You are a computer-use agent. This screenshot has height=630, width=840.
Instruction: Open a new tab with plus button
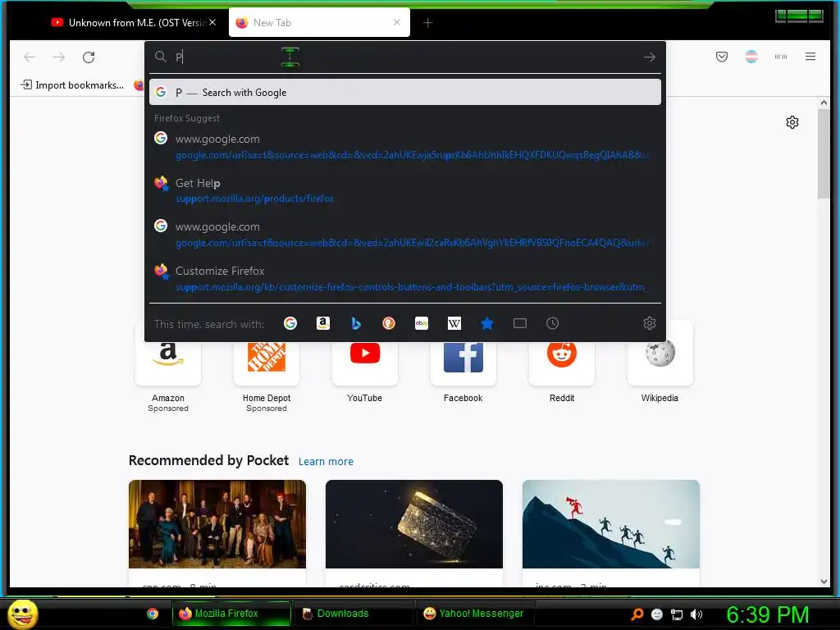[x=427, y=22]
